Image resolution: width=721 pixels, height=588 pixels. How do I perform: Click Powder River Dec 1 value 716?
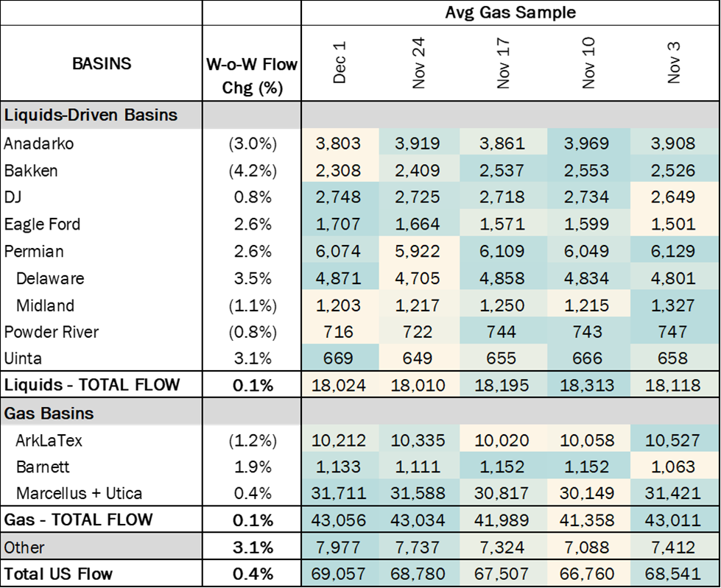point(339,332)
